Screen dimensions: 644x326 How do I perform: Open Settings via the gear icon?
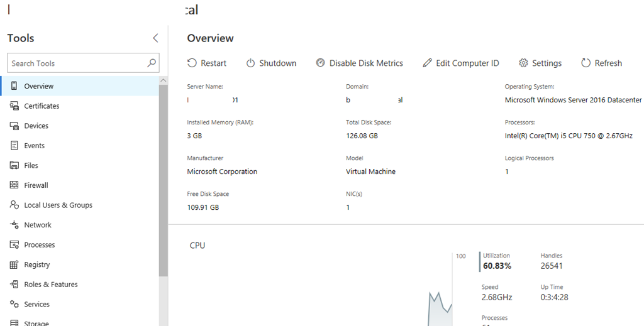523,63
